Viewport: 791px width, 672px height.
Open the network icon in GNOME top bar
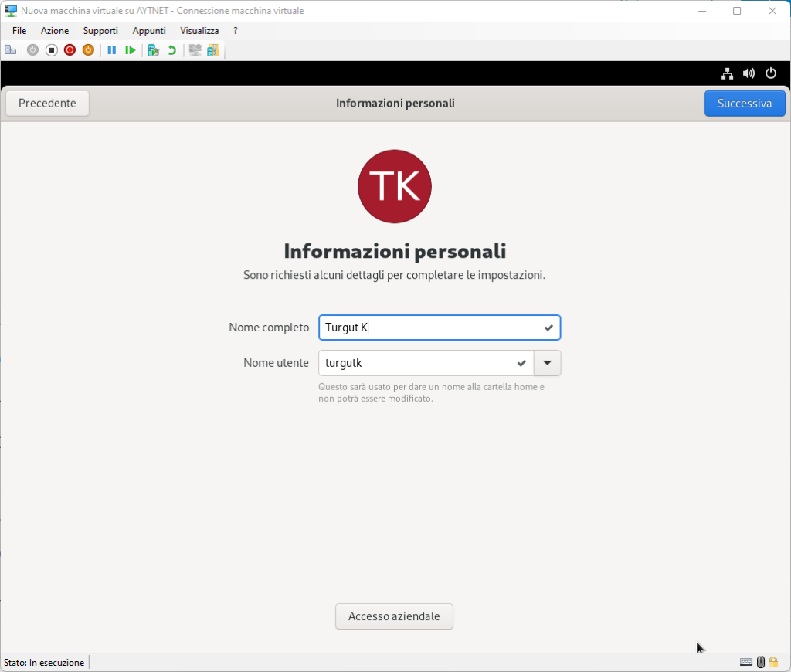pos(727,73)
